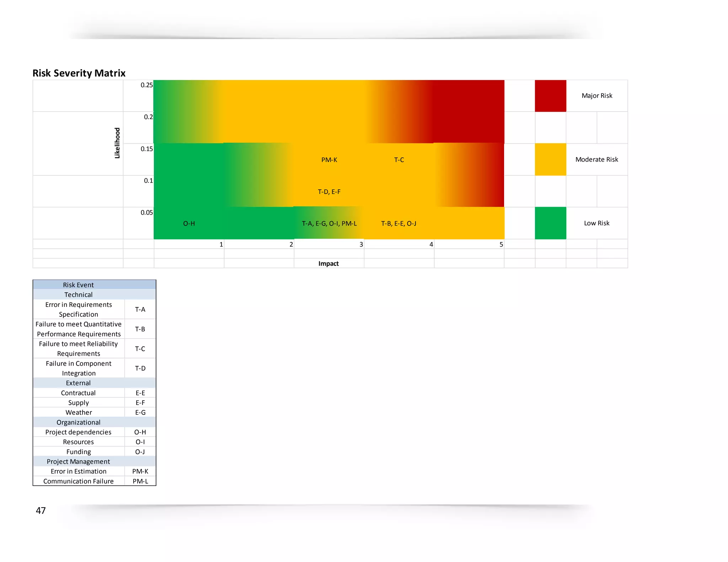Click the 'O-H' code cell in table
Viewport: 728px width, 562px height.
(x=140, y=432)
